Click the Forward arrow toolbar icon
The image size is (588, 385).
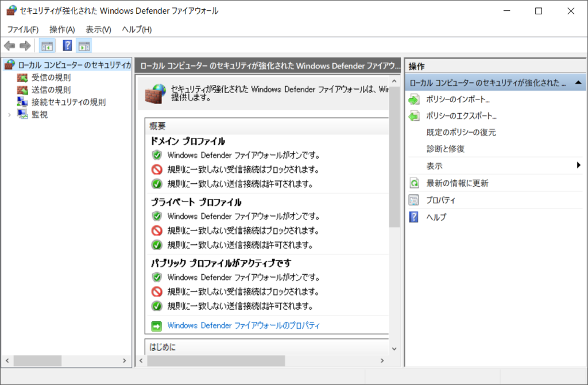[25, 46]
